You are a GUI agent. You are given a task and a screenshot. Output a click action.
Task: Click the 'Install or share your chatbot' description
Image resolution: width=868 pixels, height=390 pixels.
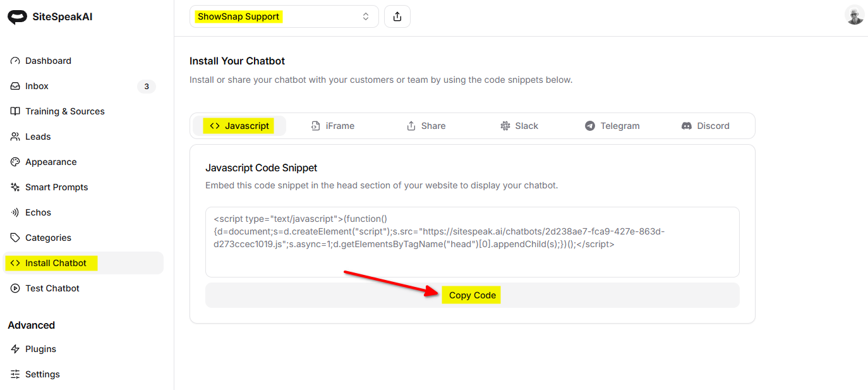coord(381,80)
